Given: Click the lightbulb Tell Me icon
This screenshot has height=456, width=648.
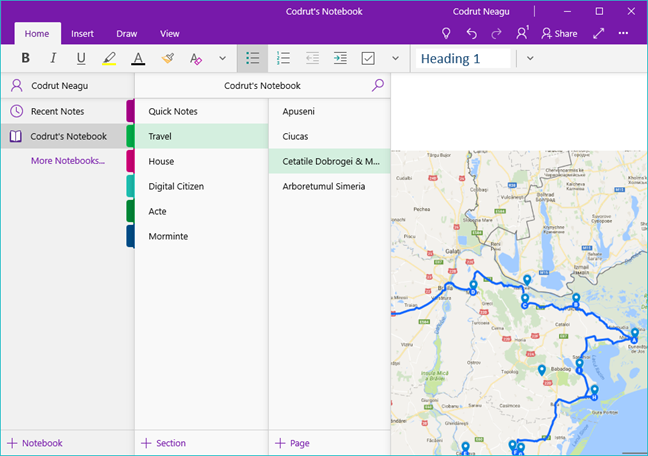Looking at the screenshot, I should coord(446,33).
